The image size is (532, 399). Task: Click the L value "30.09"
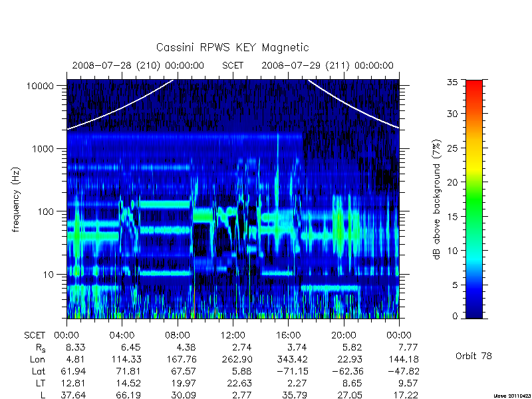pos(184,395)
